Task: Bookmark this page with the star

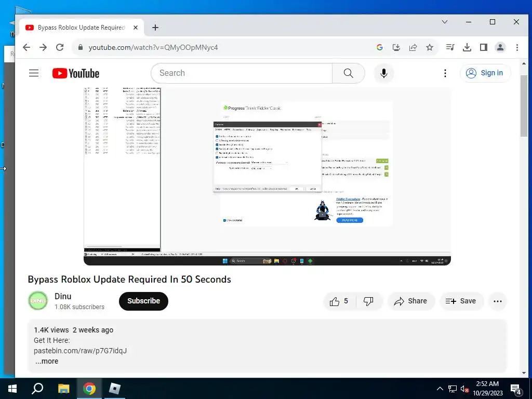Action: 430,47
